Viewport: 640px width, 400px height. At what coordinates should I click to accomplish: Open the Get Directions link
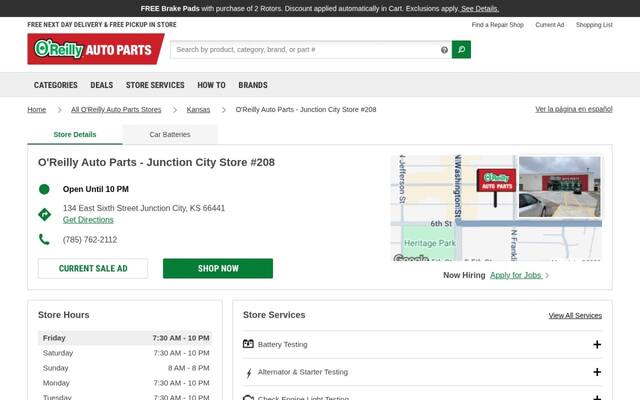click(88, 220)
